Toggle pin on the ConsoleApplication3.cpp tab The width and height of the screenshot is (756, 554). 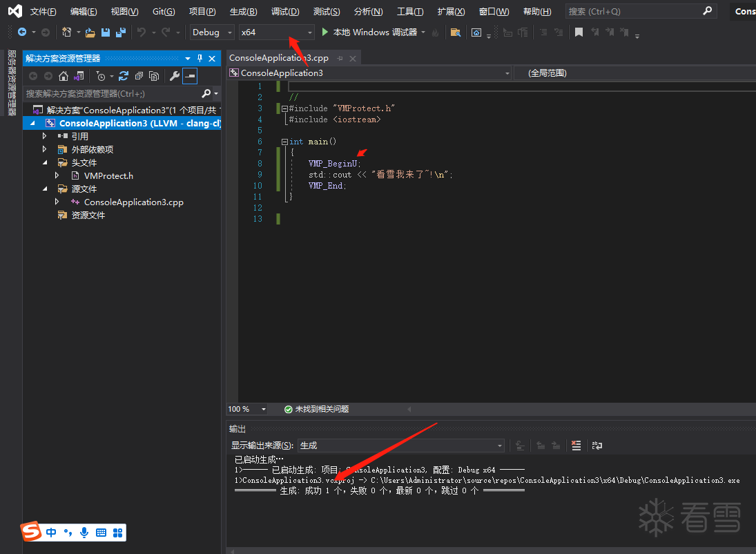(x=340, y=59)
